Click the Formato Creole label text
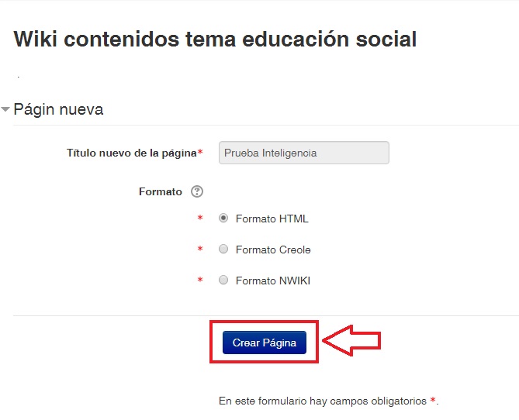Image resolution: width=519 pixels, height=420 pixels. tap(273, 250)
